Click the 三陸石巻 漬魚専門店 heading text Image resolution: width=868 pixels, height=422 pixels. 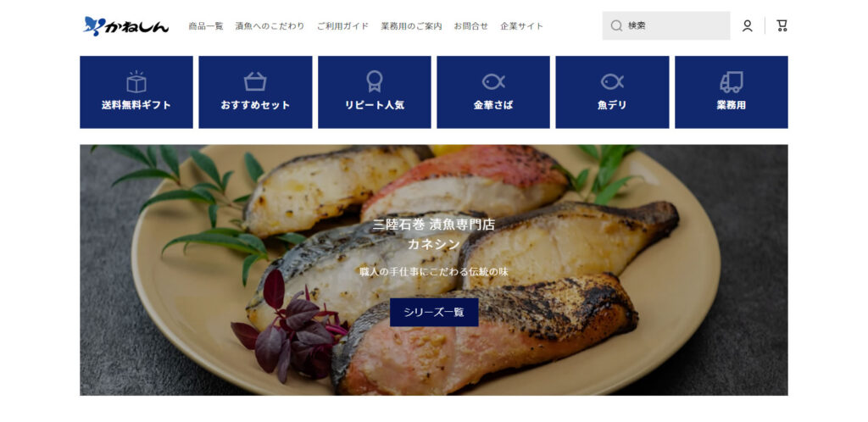434,225
